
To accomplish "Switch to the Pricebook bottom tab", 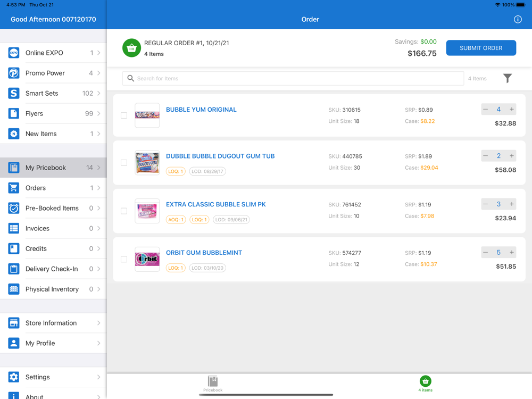I will click(213, 384).
